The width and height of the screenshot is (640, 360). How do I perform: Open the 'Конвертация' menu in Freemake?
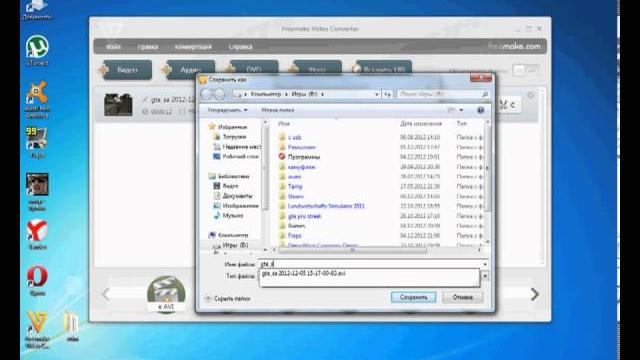pos(193,47)
